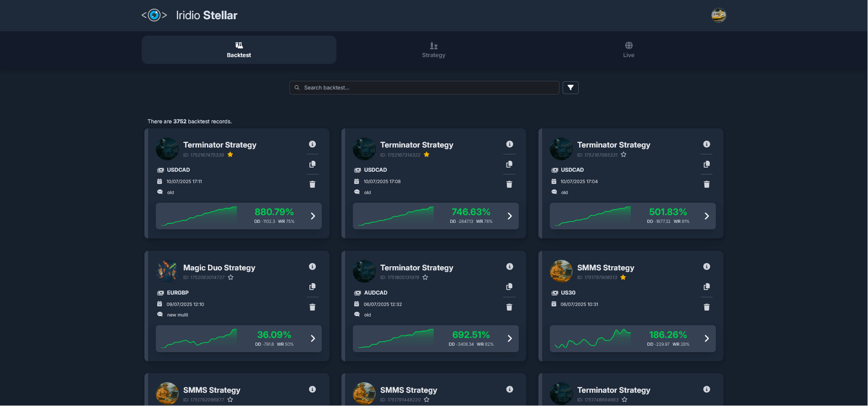Switch to the Strategy tab

coord(434,50)
